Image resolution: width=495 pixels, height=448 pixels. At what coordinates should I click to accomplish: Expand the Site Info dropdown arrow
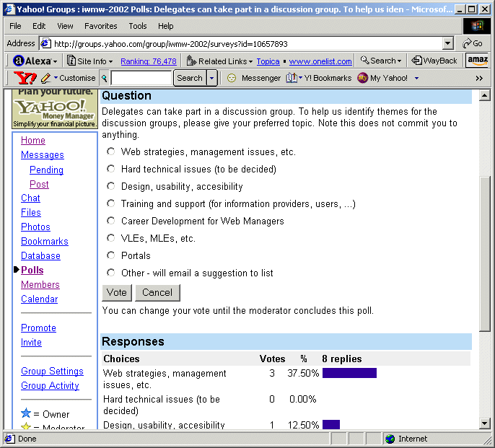(x=111, y=61)
